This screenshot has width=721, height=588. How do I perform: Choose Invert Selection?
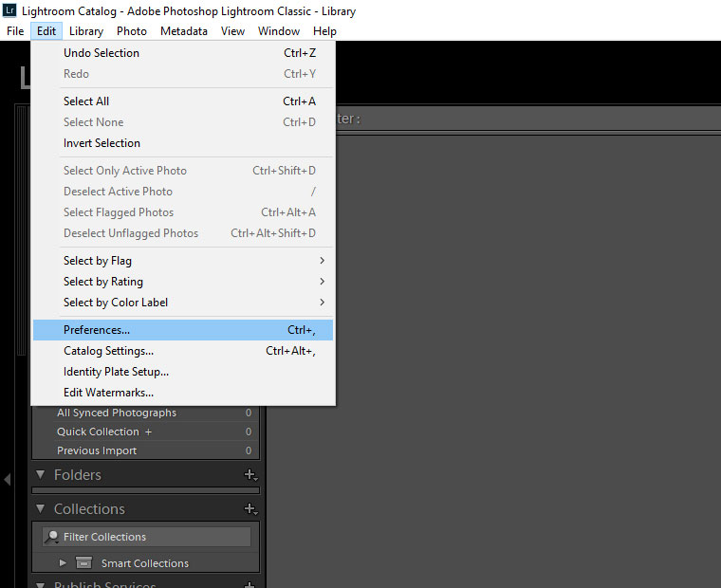click(x=183, y=143)
